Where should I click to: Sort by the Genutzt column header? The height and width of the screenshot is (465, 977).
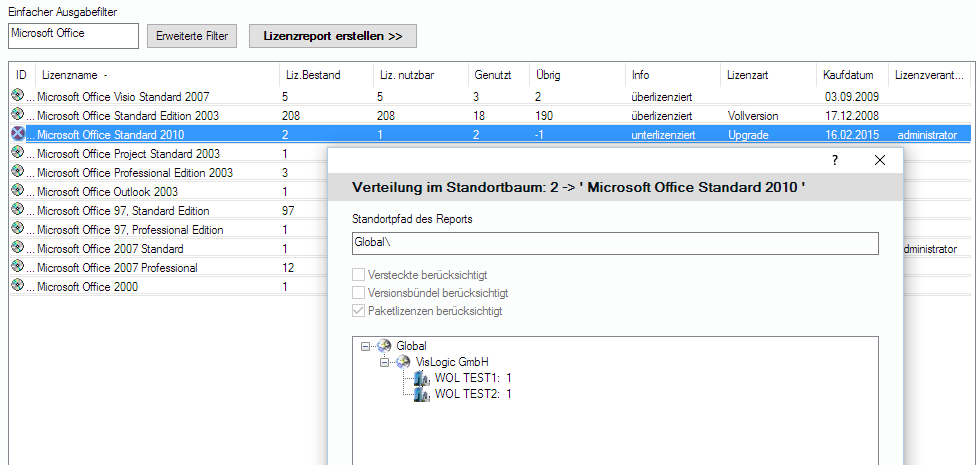coord(498,75)
